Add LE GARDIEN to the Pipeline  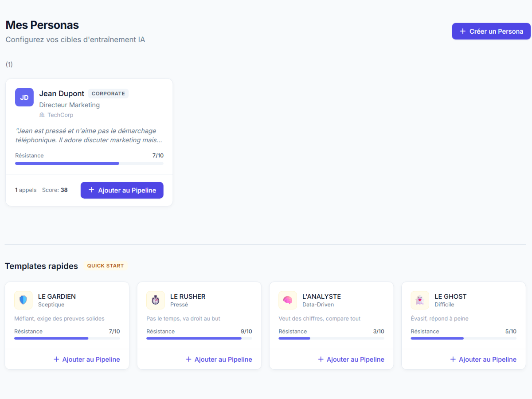pyautogui.click(x=87, y=359)
